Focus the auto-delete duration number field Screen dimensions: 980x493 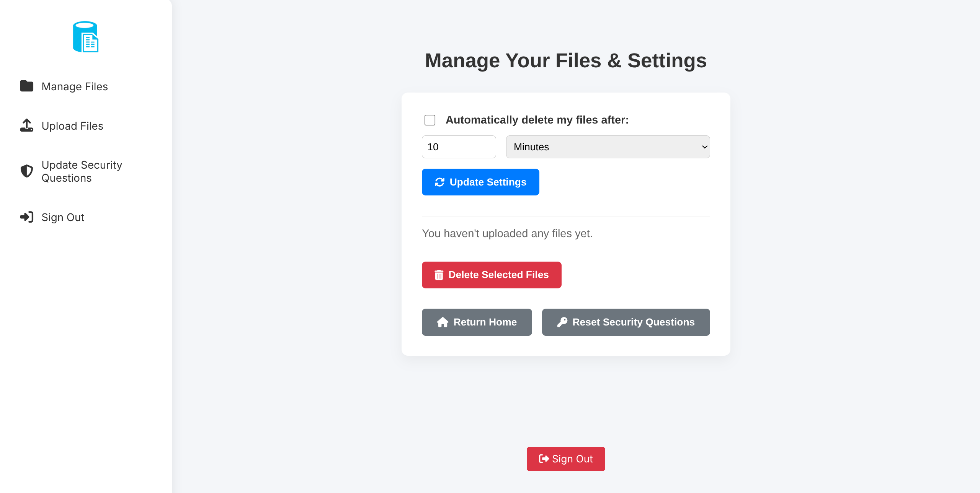[459, 147]
